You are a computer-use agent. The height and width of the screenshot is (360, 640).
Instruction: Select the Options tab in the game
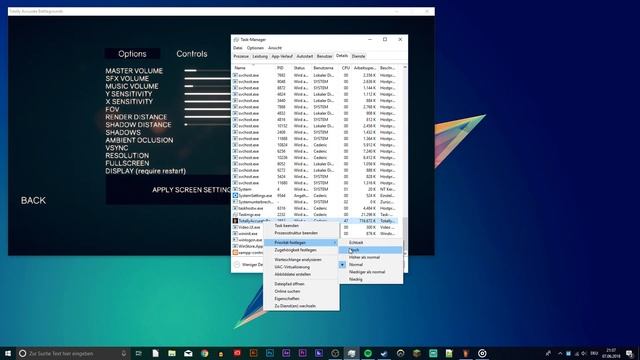tap(132, 54)
